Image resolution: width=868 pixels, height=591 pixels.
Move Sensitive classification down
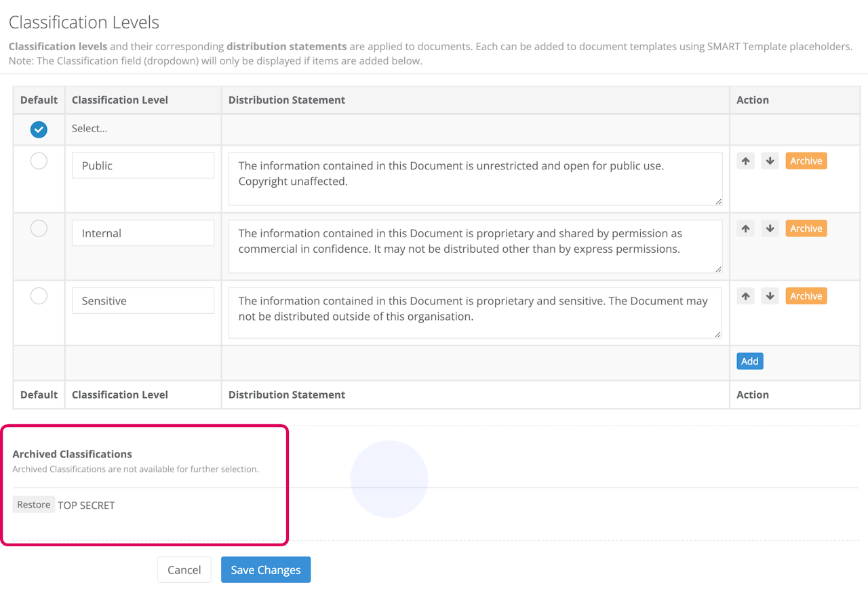click(770, 296)
